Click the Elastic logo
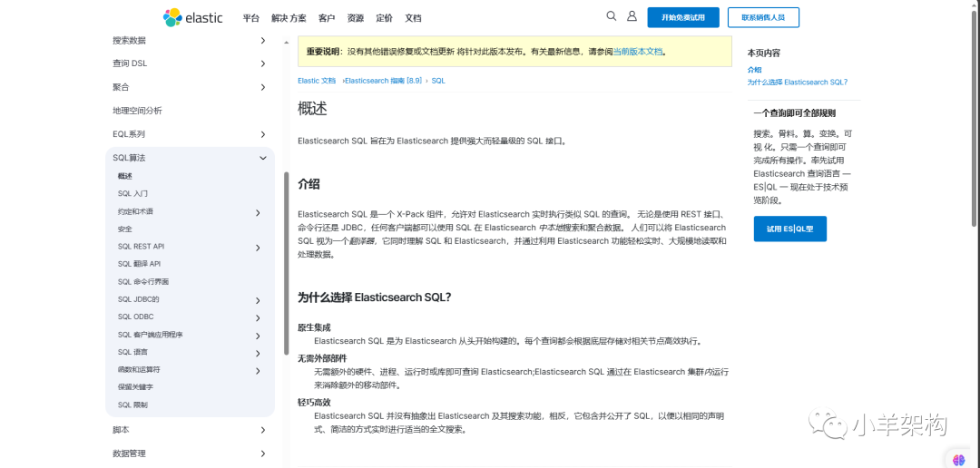 pyautogui.click(x=193, y=17)
